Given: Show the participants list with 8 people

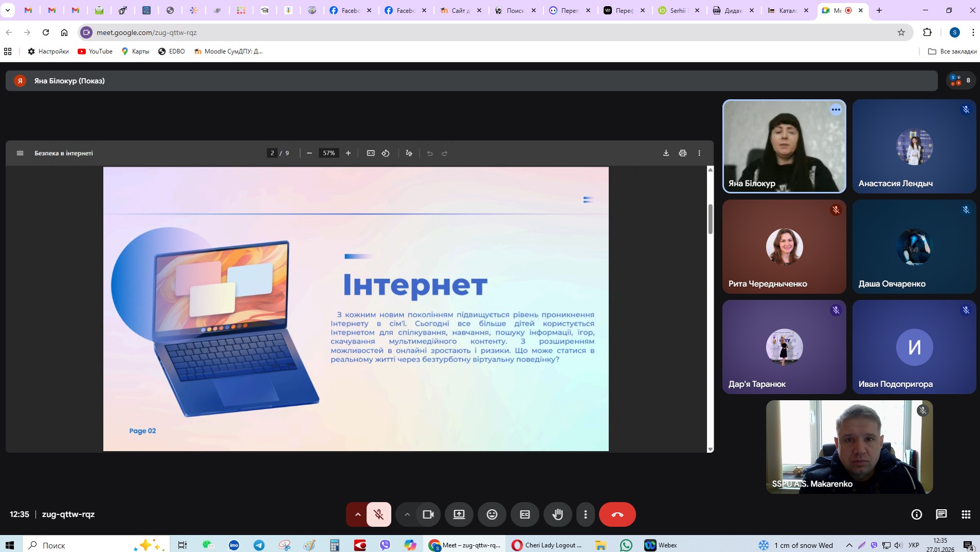Looking at the screenshot, I should click(x=960, y=80).
